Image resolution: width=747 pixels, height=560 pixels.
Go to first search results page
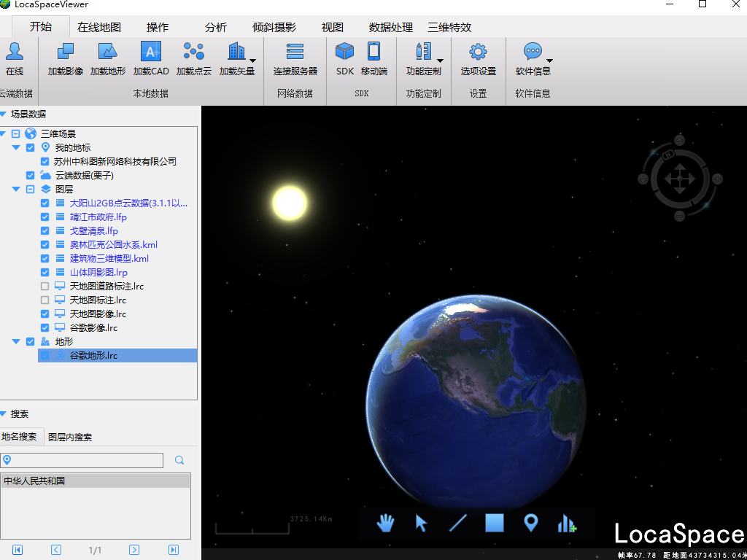coord(18,550)
